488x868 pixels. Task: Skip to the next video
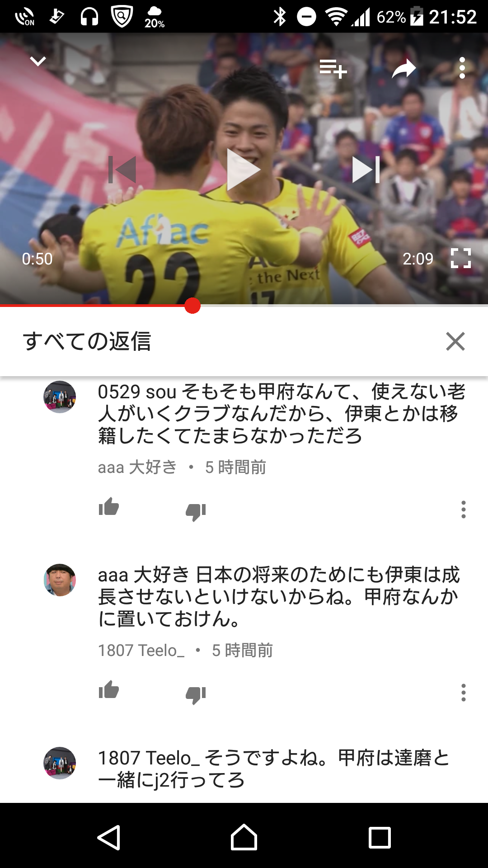366,170
